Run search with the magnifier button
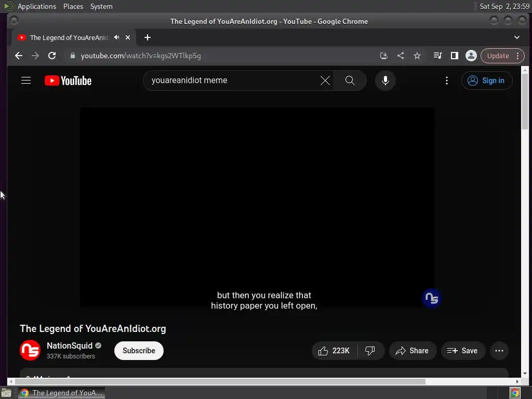 (x=350, y=81)
